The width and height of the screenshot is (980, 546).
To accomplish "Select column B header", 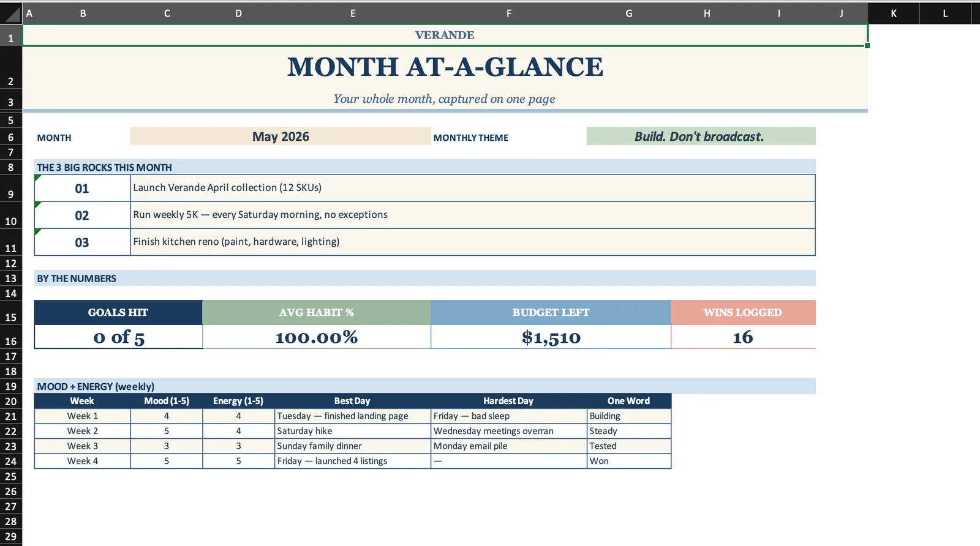I will [83, 13].
